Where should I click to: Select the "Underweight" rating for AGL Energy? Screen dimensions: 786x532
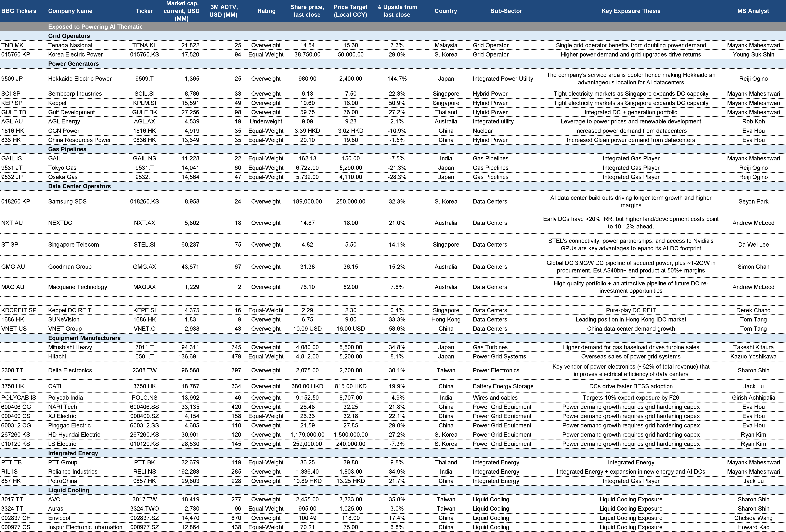[x=266, y=121]
